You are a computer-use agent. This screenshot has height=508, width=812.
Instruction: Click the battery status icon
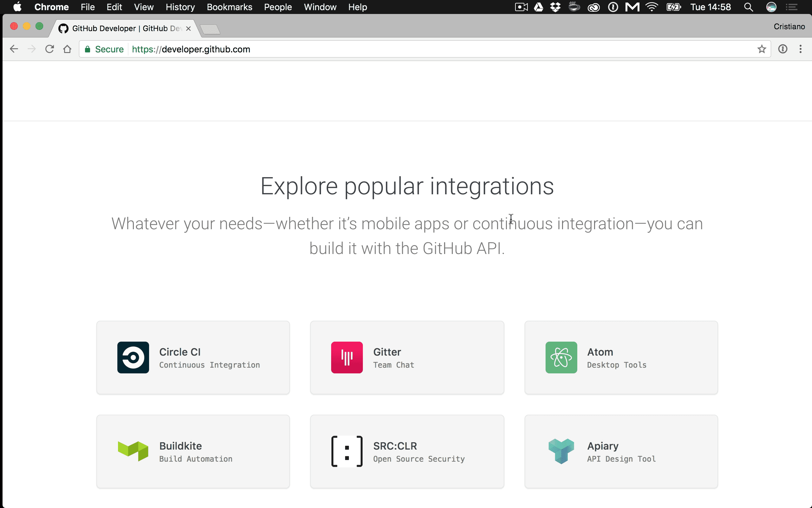pos(674,7)
